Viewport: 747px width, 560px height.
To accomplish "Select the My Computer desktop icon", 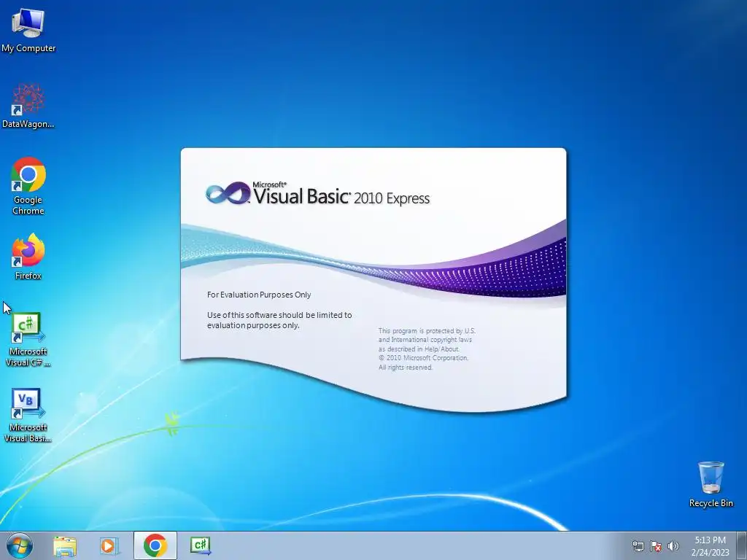I will pyautogui.click(x=28, y=30).
